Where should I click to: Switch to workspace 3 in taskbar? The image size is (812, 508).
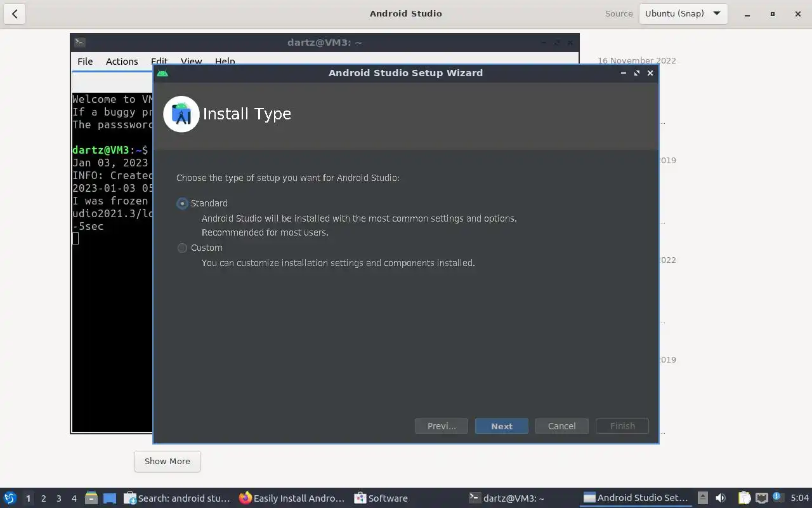(x=58, y=498)
